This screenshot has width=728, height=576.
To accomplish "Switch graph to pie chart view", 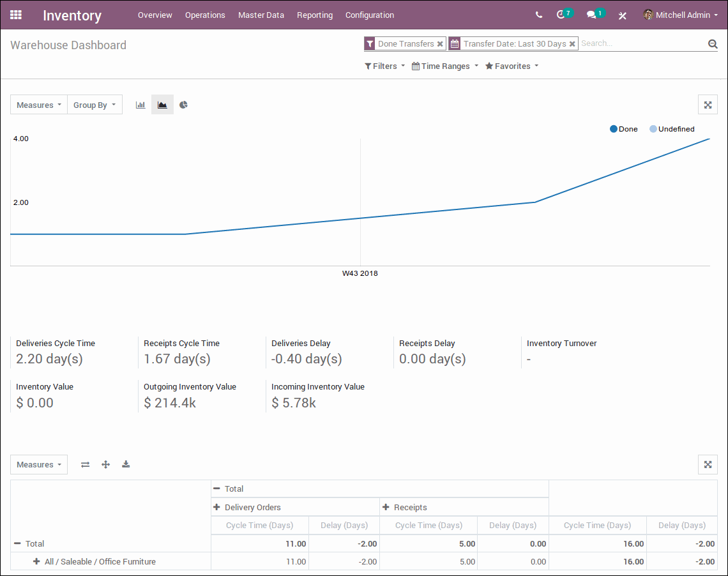I will pos(183,105).
